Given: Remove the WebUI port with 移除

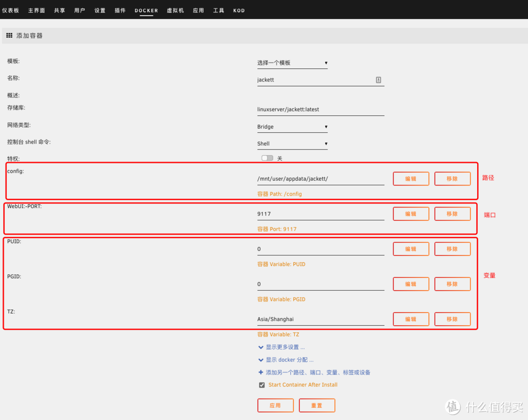Looking at the screenshot, I should pyautogui.click(x=452, y=214).
